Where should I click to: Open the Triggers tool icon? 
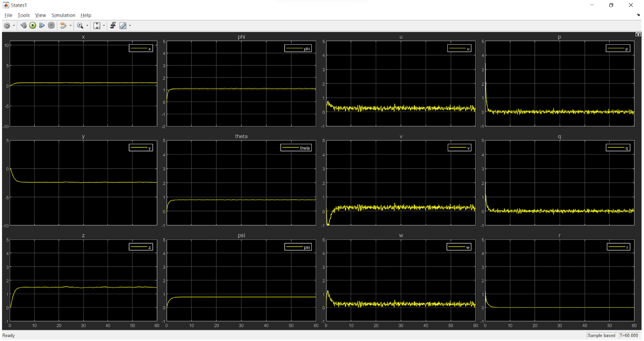pyautogui.click(x=113, y=25)
